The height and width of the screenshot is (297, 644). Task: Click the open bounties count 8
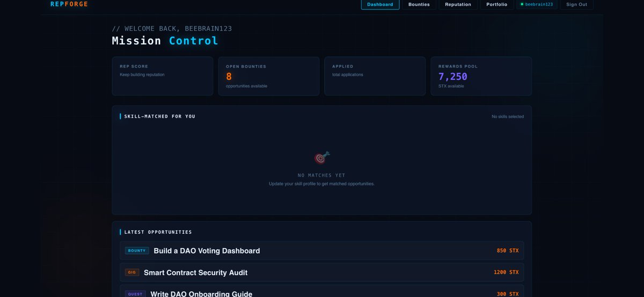pos(229,77)
